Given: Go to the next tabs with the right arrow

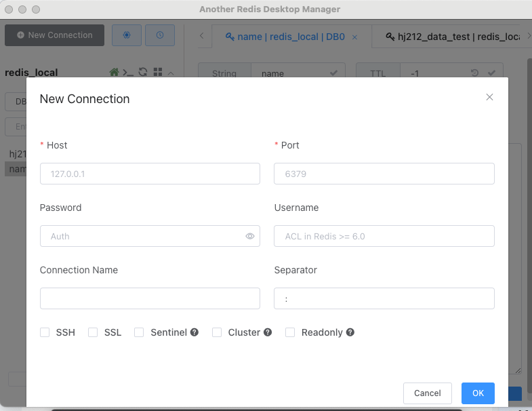Looking at the screenshot, I should [529, 36].
